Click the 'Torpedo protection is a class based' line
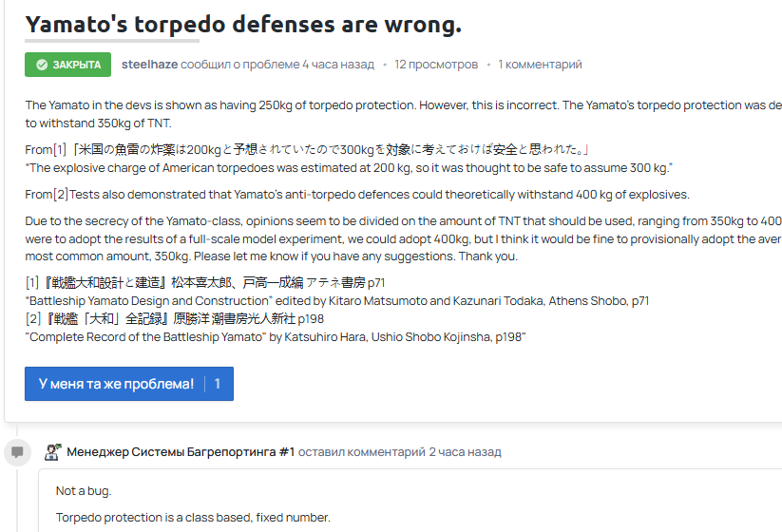782x532 pixels. click(x=193, y=518)
